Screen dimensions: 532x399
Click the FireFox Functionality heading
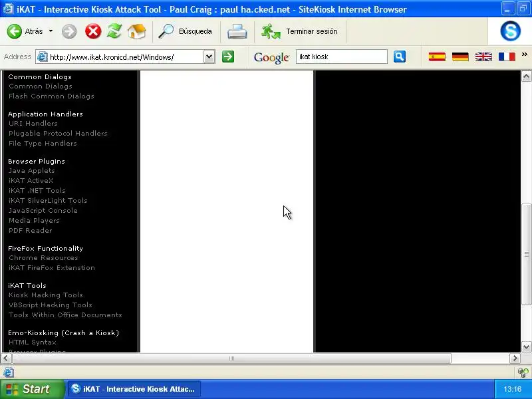(45, 248)
